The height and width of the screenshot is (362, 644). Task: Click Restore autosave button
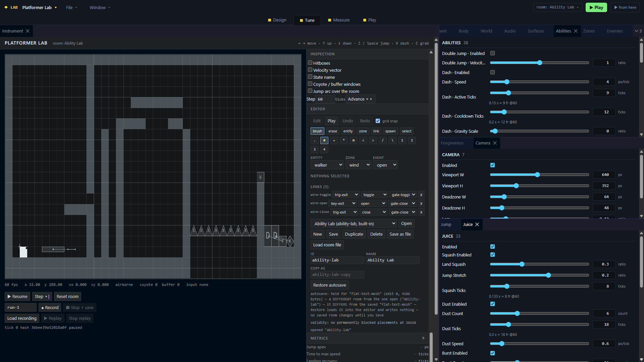pyautogui.click(x=330, y=285)
